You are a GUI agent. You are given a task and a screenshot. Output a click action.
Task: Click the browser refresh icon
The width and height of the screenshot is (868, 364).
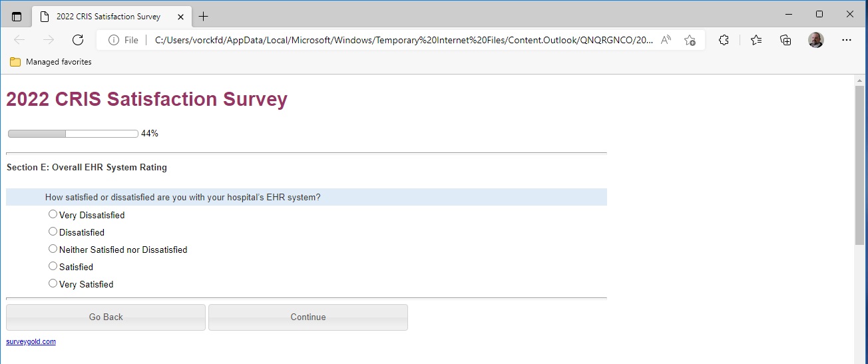(78, 40)
